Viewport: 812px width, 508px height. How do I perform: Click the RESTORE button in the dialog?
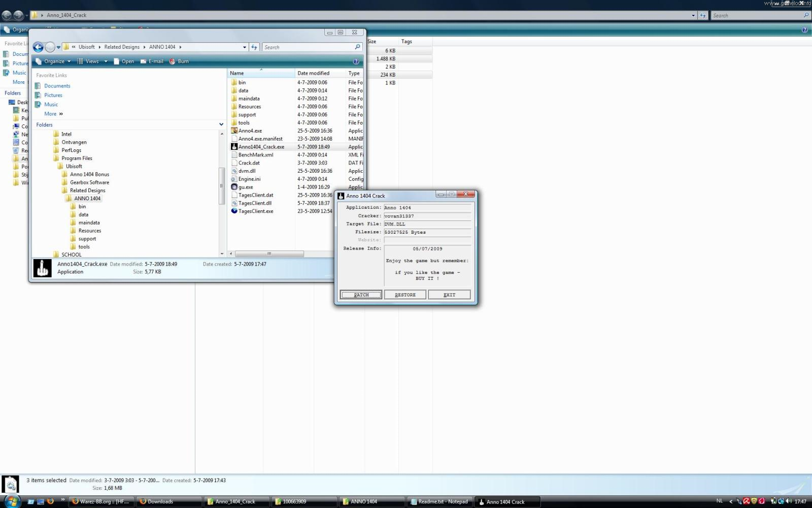(x=405, y=295)
